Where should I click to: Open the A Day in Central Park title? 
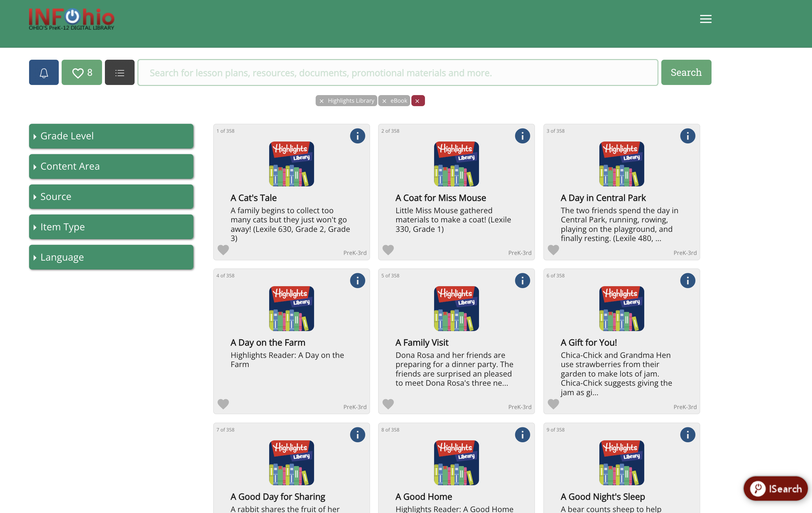[x=603, y=198]
